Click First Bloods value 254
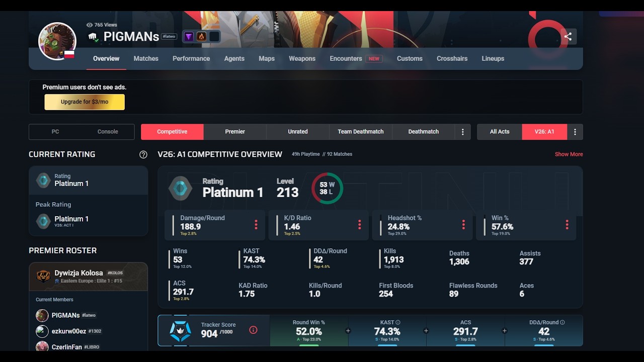644x362 pixels. 386,294
